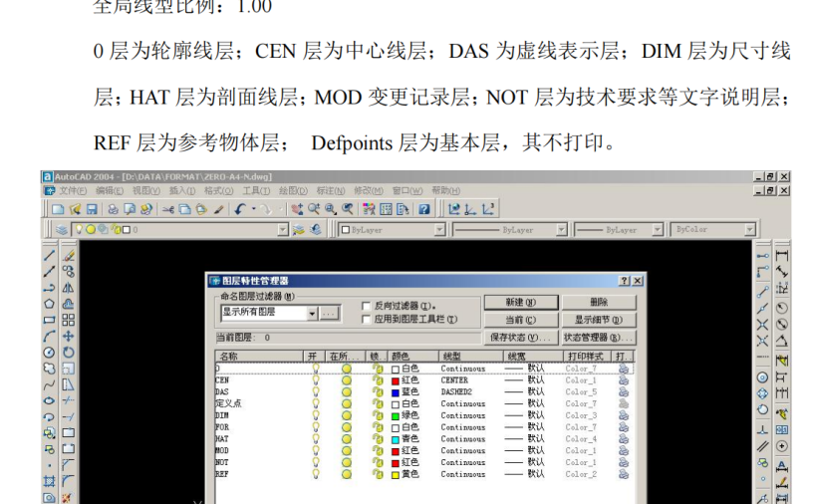Toggle freeze sun icon for DAS layer
Screen dimensions: 815x504
(x=347, y=391)
